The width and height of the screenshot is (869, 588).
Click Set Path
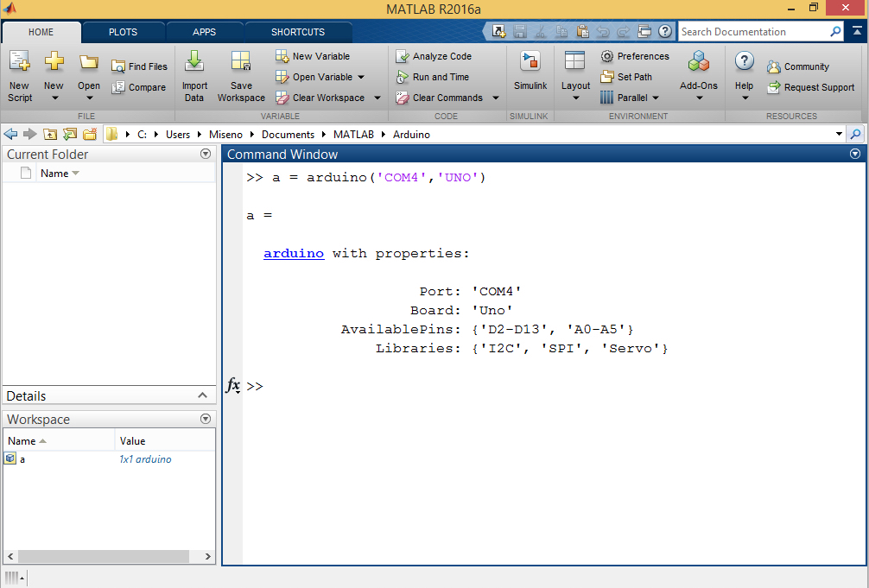pyautogui.click(x=627, y=77)
